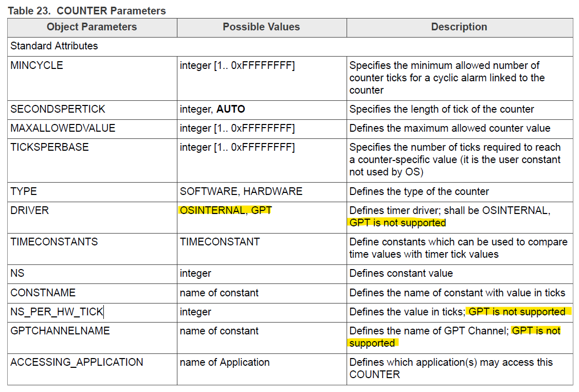579x392 pixels.
Task: Click the Possible Values column header
Action: [261, 27]
